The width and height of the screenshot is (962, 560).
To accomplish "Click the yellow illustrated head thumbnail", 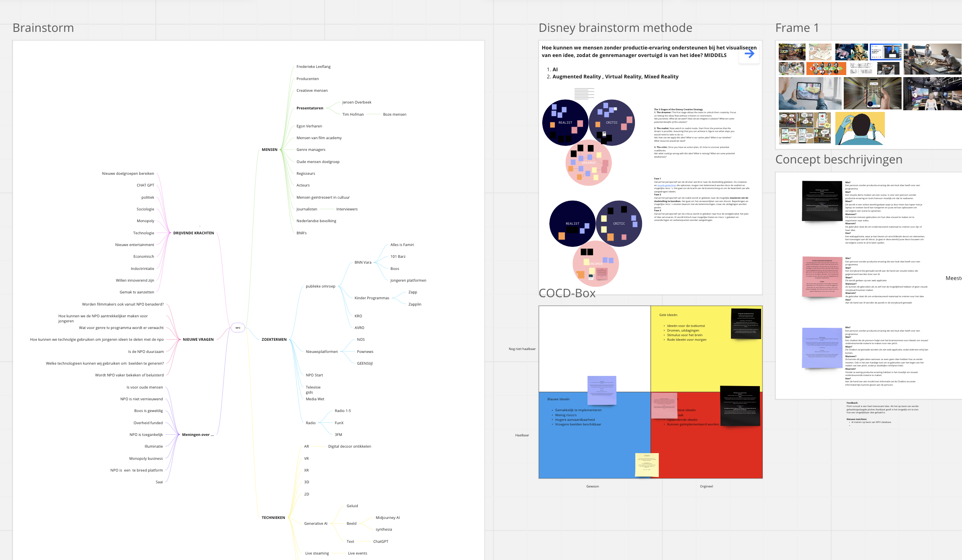I will [860, 128].
